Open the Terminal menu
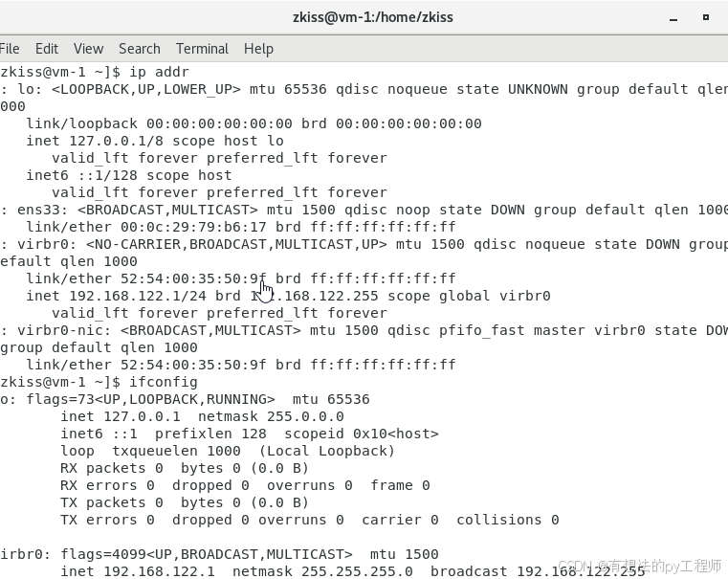This screenshot has height=579, width=728. [x=202, y=49]
